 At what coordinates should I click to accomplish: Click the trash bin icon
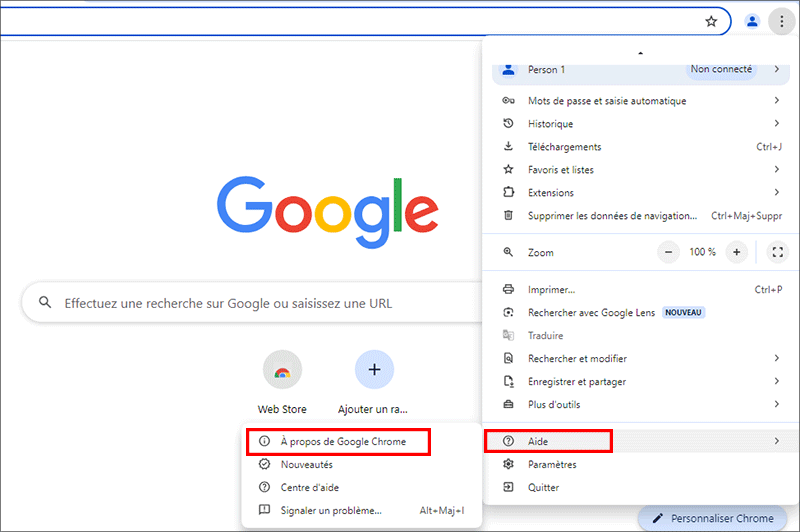[508, 215]
